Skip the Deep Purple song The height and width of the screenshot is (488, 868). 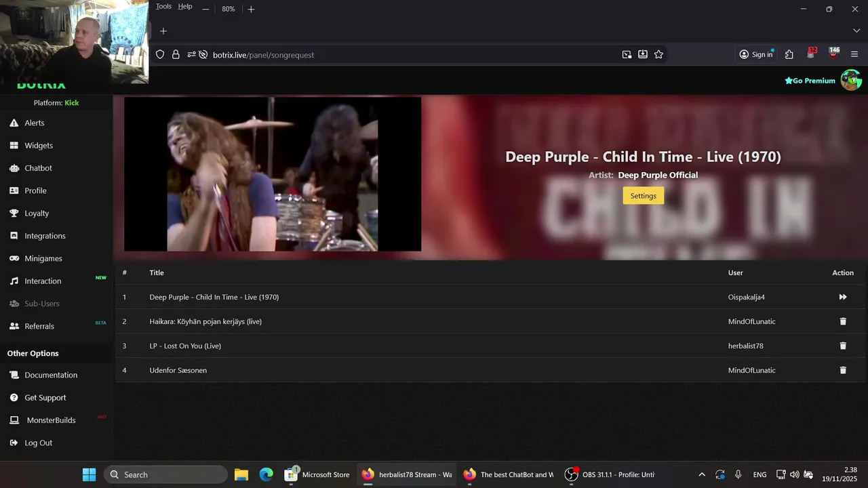coord(843,297)
